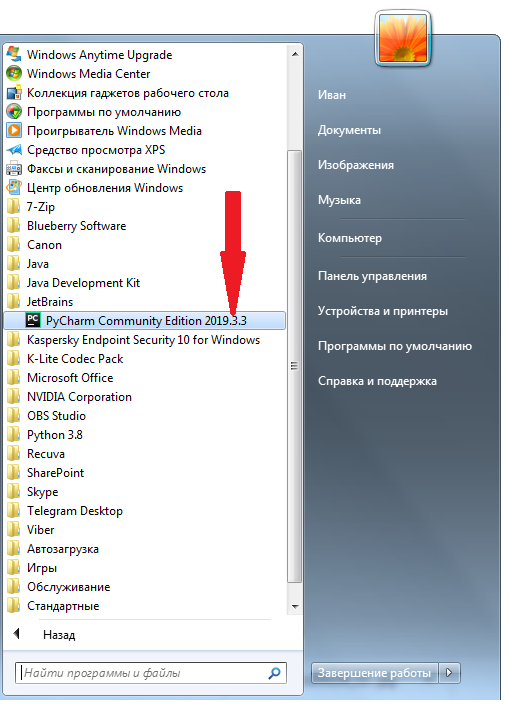This screenshot has height=721, width=518.
Task: Open Иван user folder link
Action: click(332, 95)
